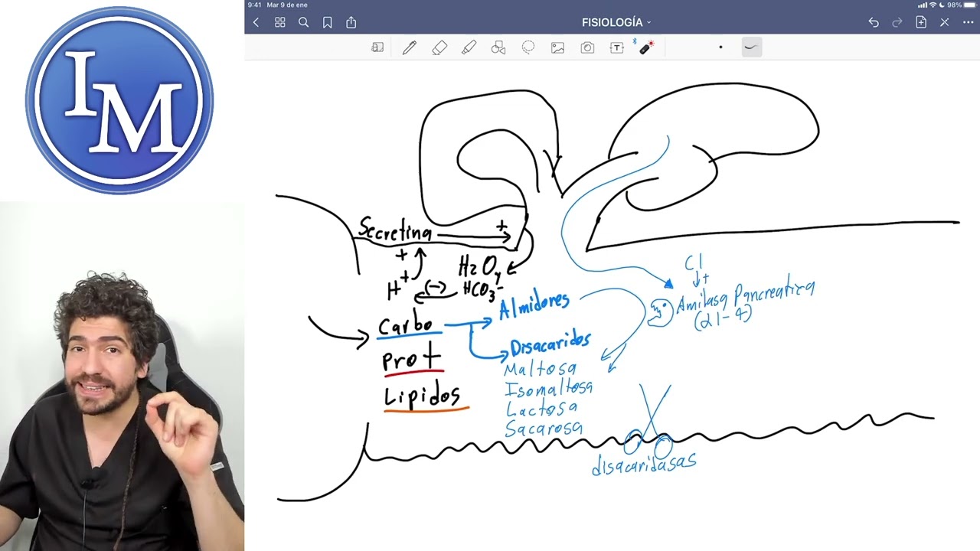Open the three-dot more options menu

968,22
